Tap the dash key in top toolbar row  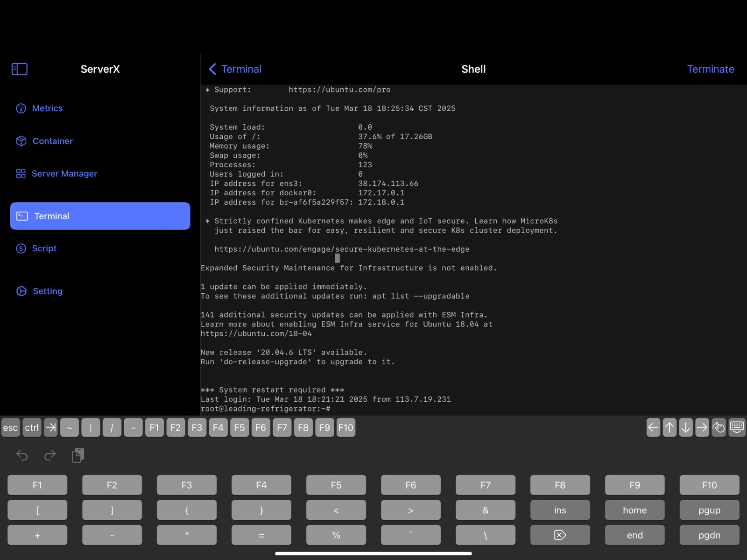click(133, 427)
